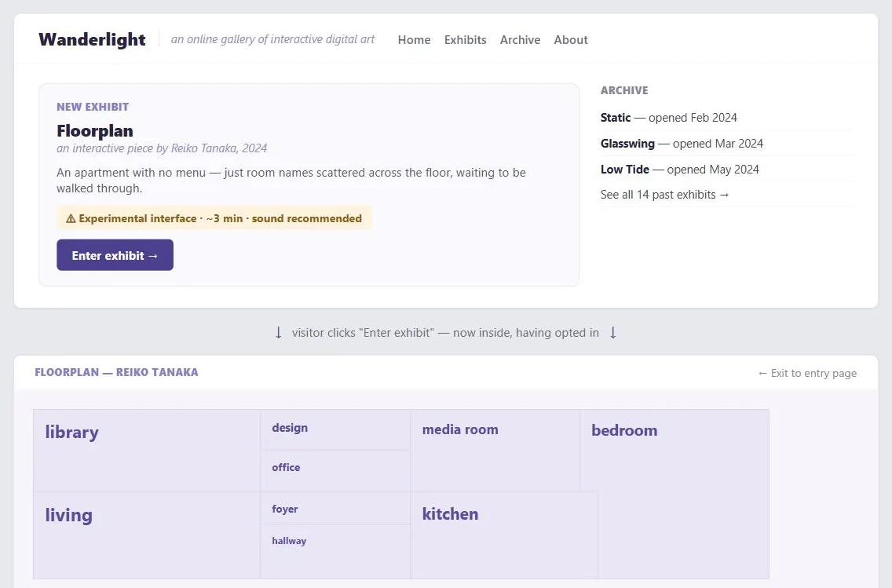Open the About nav item
Viewport: 892px width, 588px height.
coord(571,40)
